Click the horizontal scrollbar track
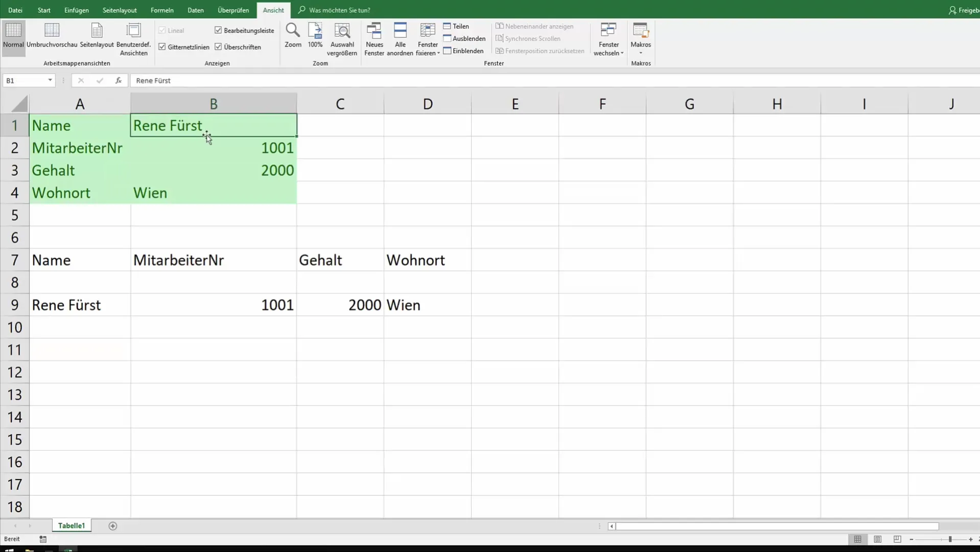Viewport: 980px width, 552px height. coord(777,526)
